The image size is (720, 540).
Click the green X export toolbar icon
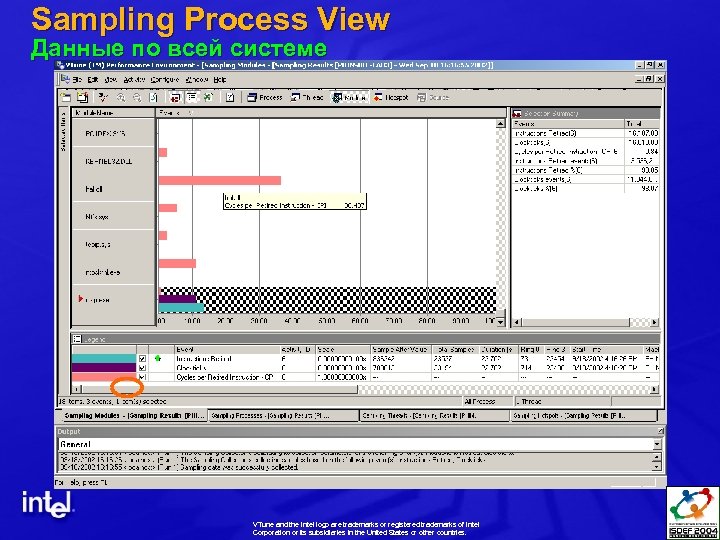coord(208,97)
